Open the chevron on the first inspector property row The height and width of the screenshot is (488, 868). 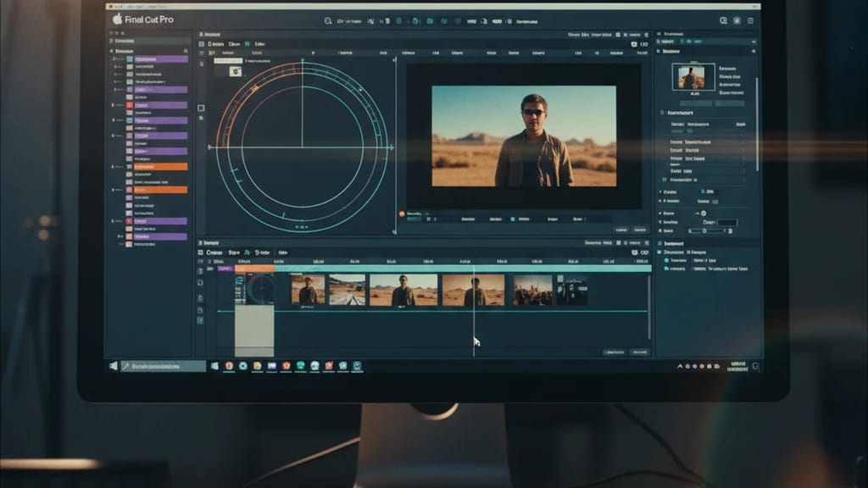click(743, 142)
